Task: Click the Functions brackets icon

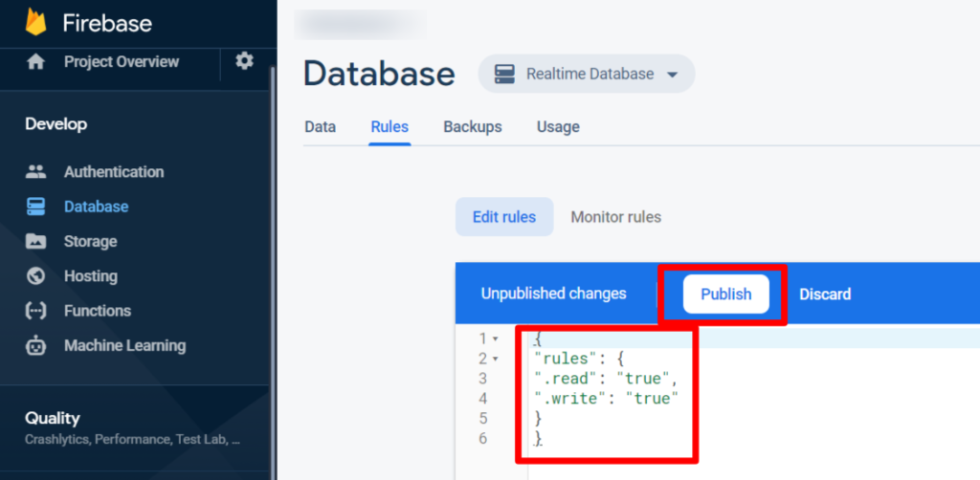Action: pos(35,311)
